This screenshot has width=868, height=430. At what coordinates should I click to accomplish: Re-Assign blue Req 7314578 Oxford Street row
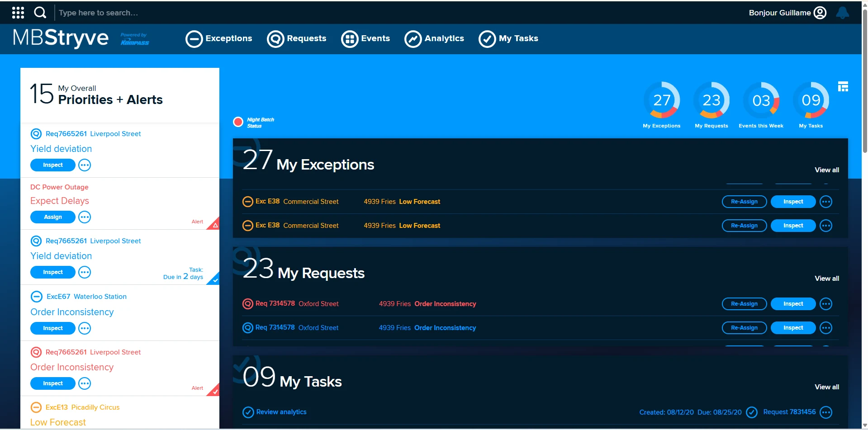click(x=744, y=328)
